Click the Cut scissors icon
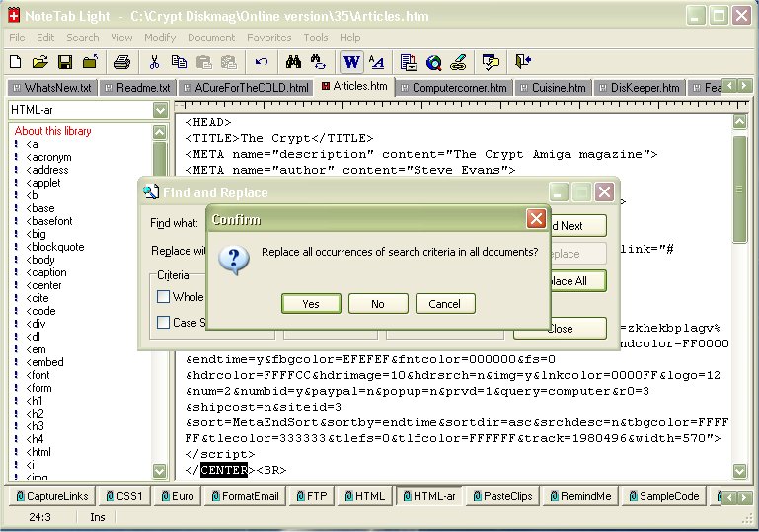 tap(154, 62)
